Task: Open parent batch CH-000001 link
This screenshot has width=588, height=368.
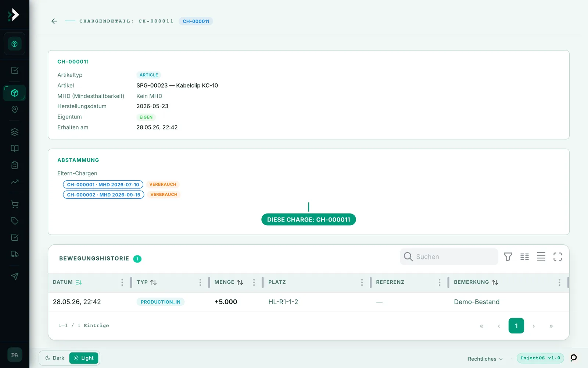Action: tap(103, 184)
